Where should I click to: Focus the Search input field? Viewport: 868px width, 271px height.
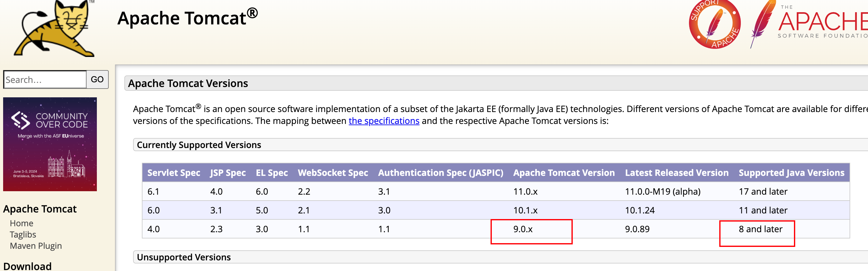(45, 80)
